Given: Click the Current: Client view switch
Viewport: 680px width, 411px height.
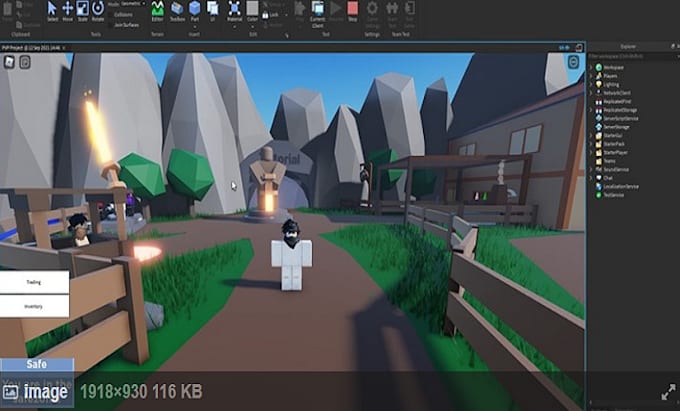Looking at the screenshot, I should (317, 13).
